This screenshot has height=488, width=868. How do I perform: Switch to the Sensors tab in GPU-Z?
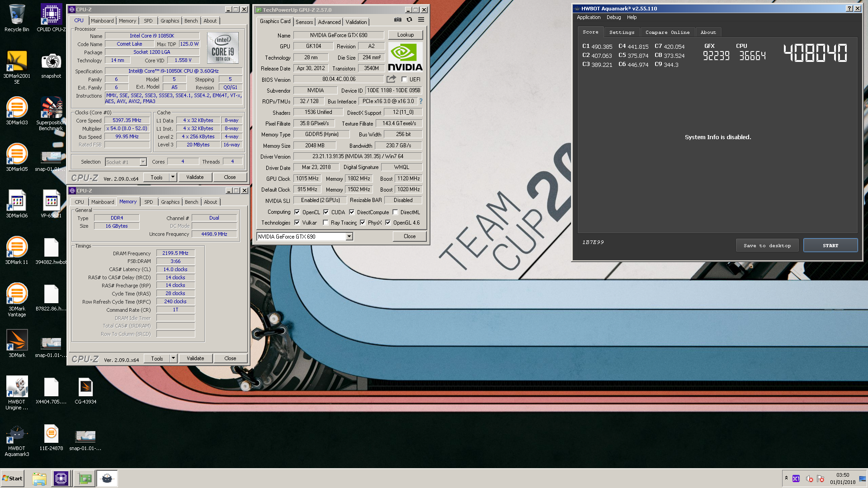[x=304, y=22]
